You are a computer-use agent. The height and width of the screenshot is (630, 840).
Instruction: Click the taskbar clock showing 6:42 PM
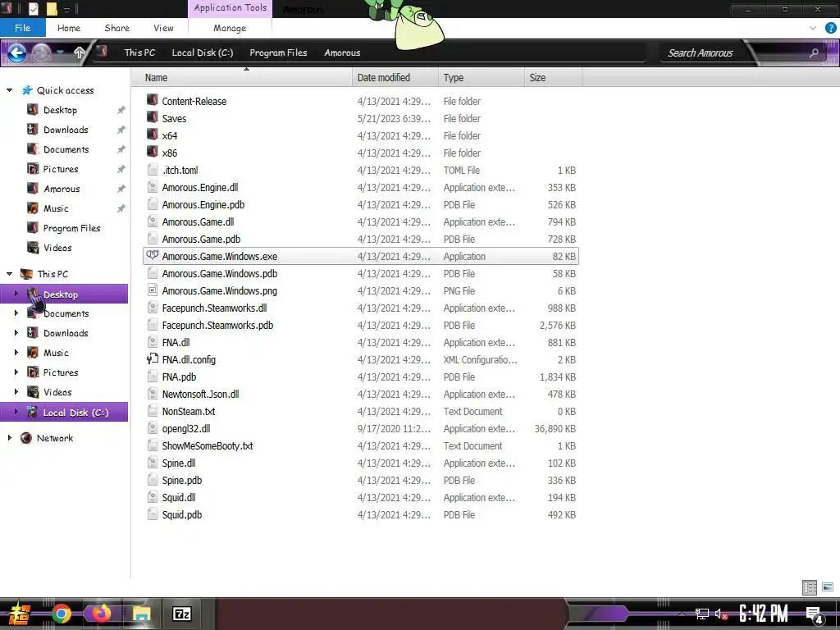[x=764, y=614]
